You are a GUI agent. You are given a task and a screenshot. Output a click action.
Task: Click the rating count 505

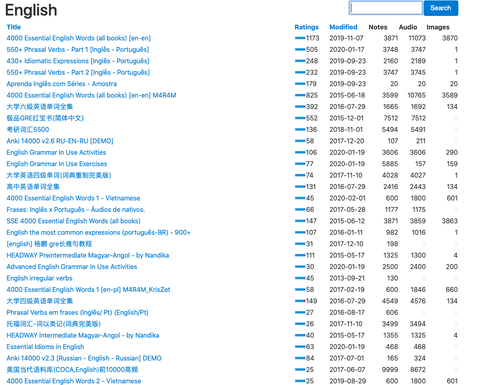312,50
